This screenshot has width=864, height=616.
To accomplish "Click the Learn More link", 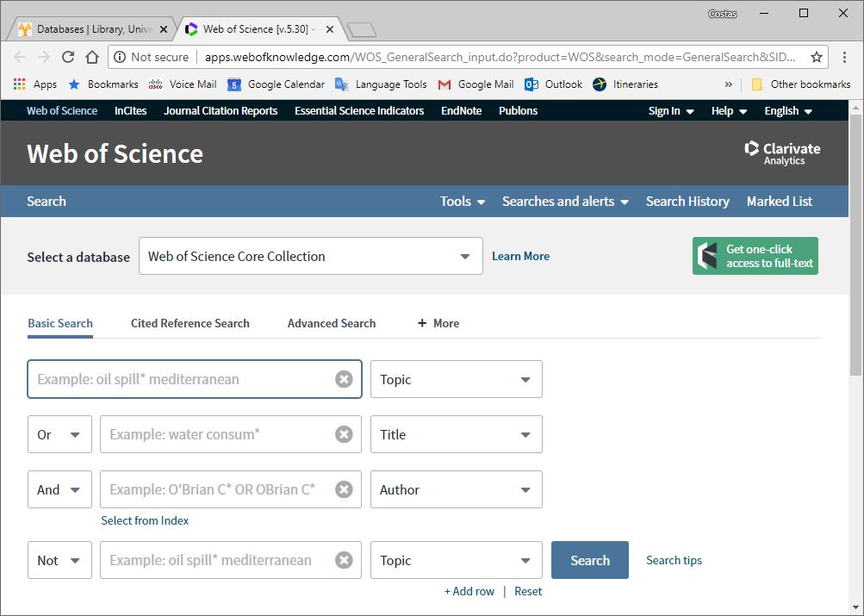I will 520,256.
